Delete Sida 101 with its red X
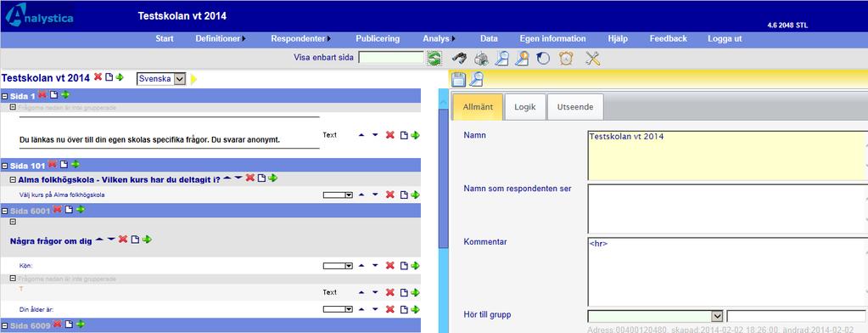The width and height of the screenshot is (868, 333). point(53,164)
